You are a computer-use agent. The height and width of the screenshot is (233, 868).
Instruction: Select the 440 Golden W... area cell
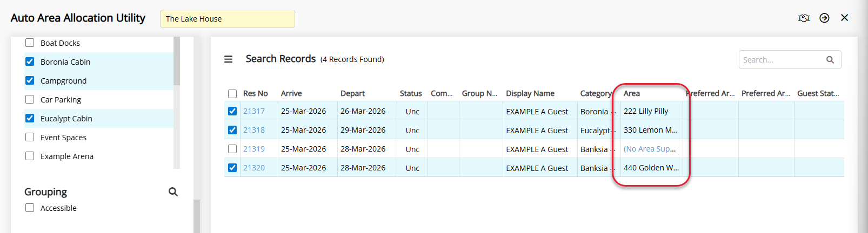(651, 168)
